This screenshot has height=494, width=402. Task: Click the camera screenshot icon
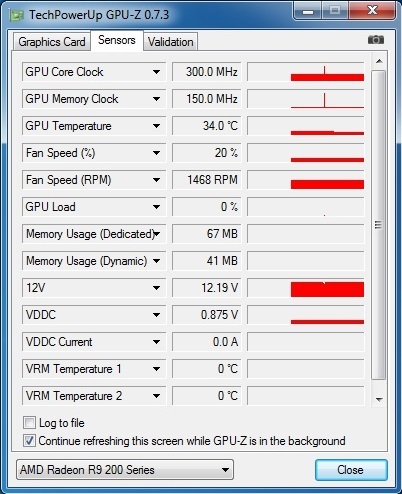point(376,40)
